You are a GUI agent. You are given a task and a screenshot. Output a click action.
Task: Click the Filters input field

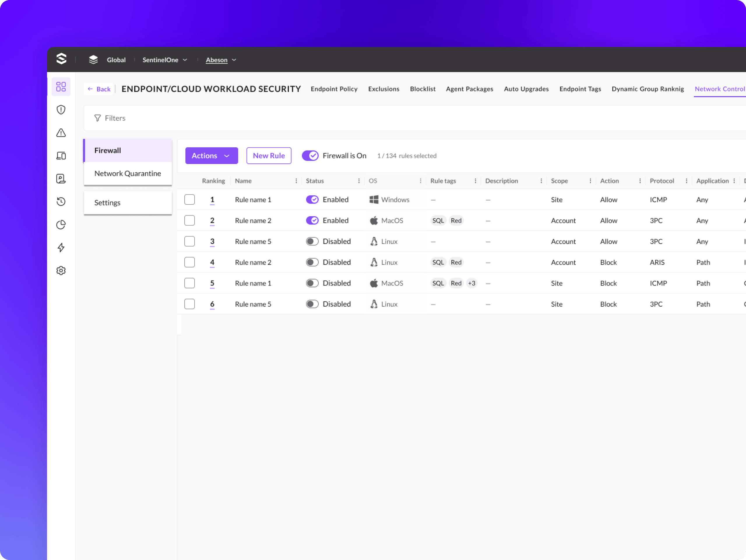click(414, 118)
